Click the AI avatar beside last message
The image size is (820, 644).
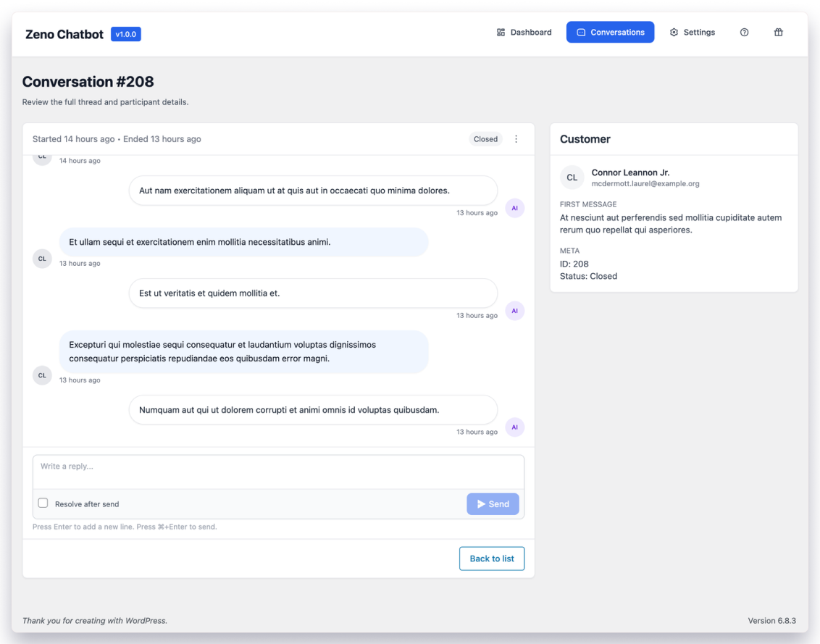(x=514, y=427)
